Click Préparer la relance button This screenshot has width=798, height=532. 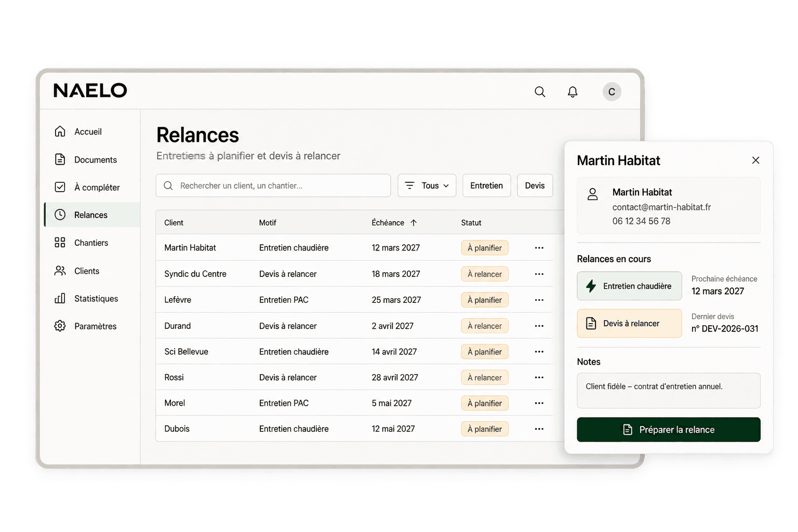coord(669,430)
